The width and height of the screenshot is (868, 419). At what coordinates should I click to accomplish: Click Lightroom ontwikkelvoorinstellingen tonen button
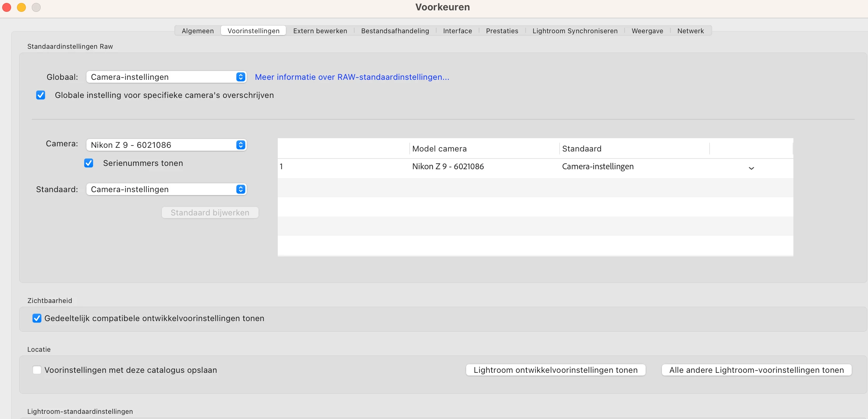[556, 370]
